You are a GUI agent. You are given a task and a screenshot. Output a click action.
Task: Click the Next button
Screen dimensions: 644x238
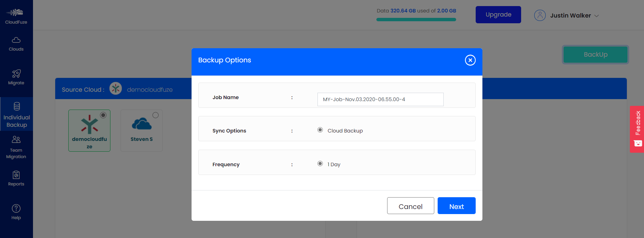click(x=456, y=206)
